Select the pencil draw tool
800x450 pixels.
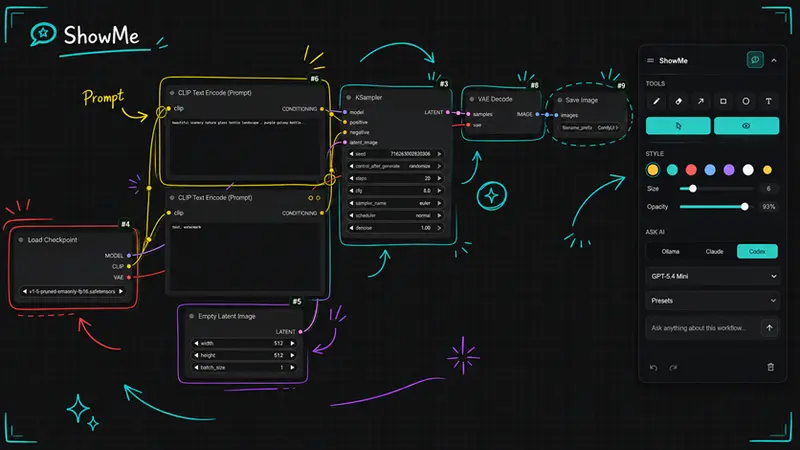656,101
